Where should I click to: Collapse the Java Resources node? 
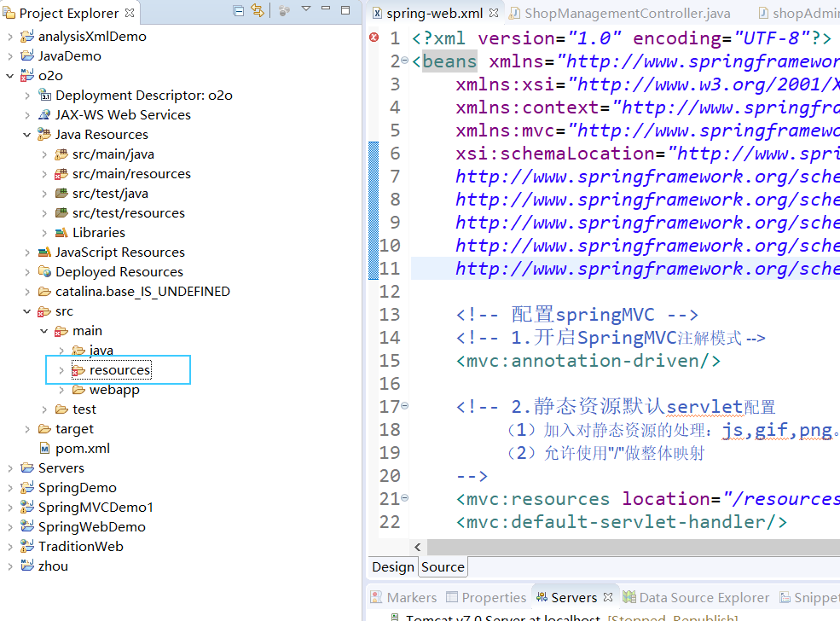click(x=26, y=135)
